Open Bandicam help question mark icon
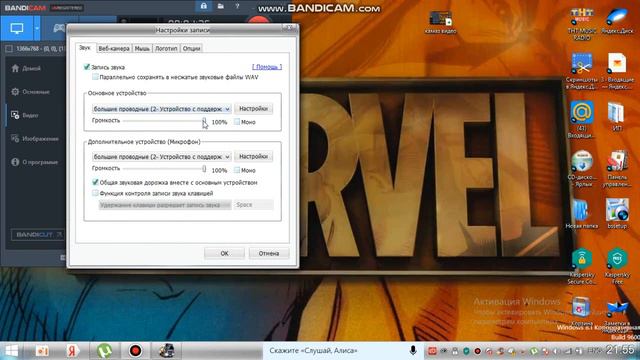640x360 pixels. [237, 6]
